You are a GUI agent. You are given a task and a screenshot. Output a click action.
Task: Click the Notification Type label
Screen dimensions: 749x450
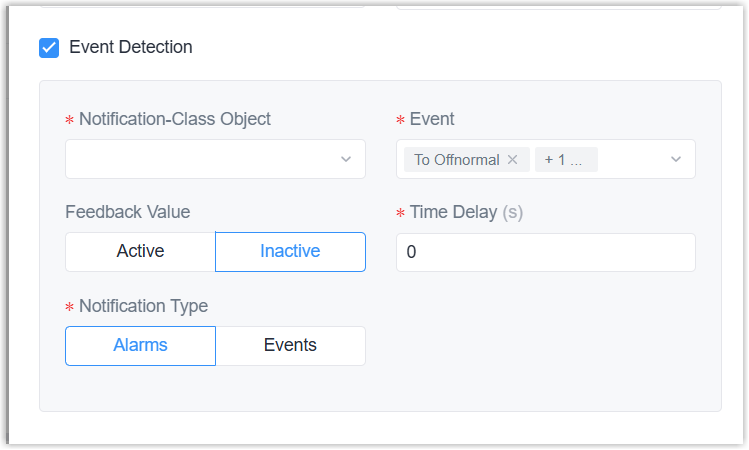(x=143, y=306)
